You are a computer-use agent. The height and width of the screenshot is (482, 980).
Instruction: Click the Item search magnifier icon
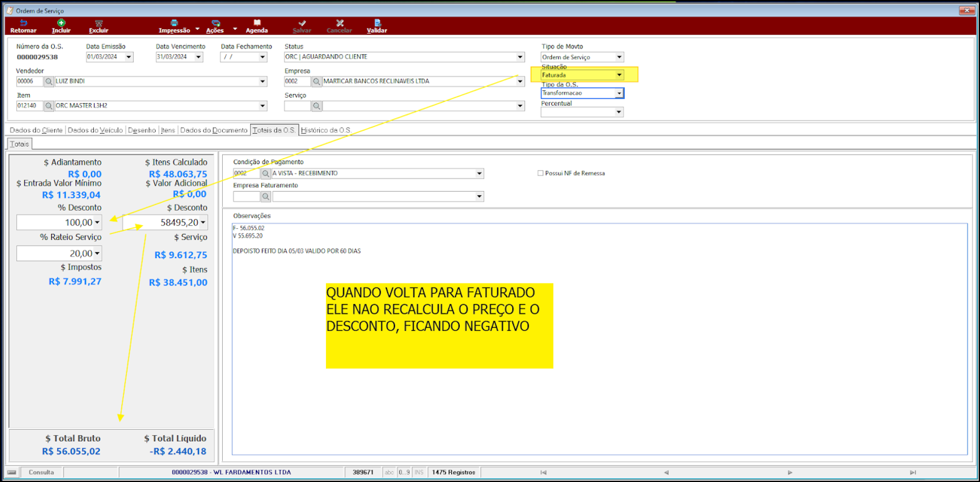pos(49,106)
